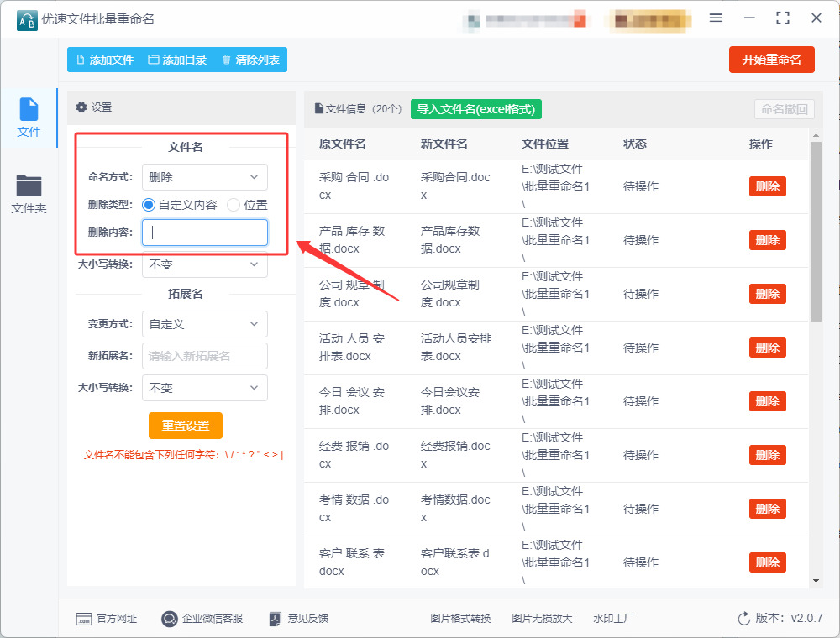Click the 添加文件 toolbar button
This screenshot has width=840, height=638.
tap(105, 60)
